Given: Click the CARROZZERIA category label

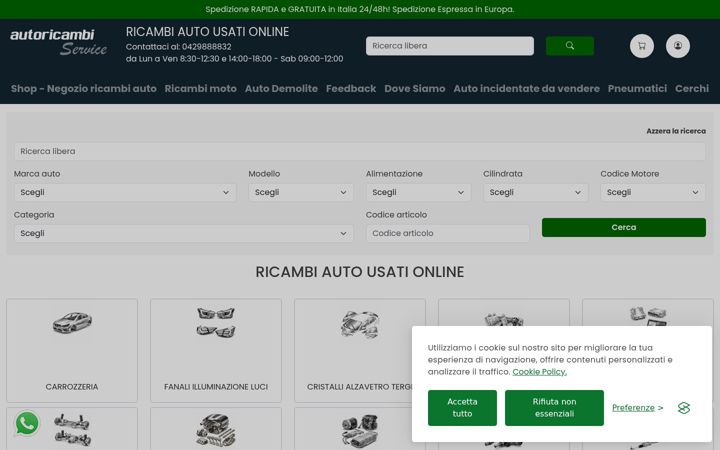Looking at the screenshot, I should click(72, 387).
